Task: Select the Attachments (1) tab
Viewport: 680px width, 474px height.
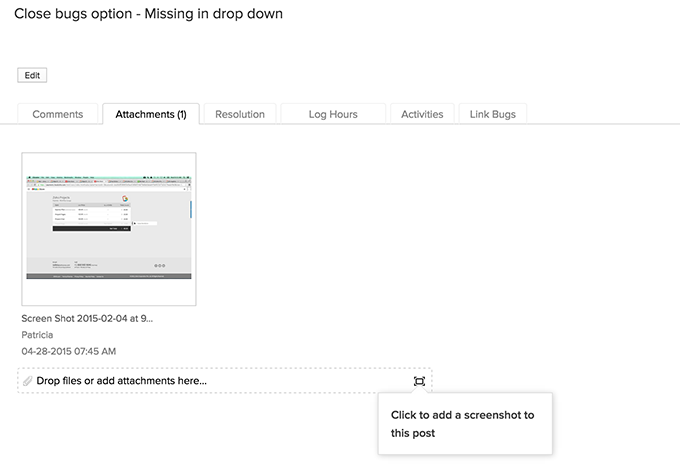Action: pyautogui.click(x=151, y=114)
